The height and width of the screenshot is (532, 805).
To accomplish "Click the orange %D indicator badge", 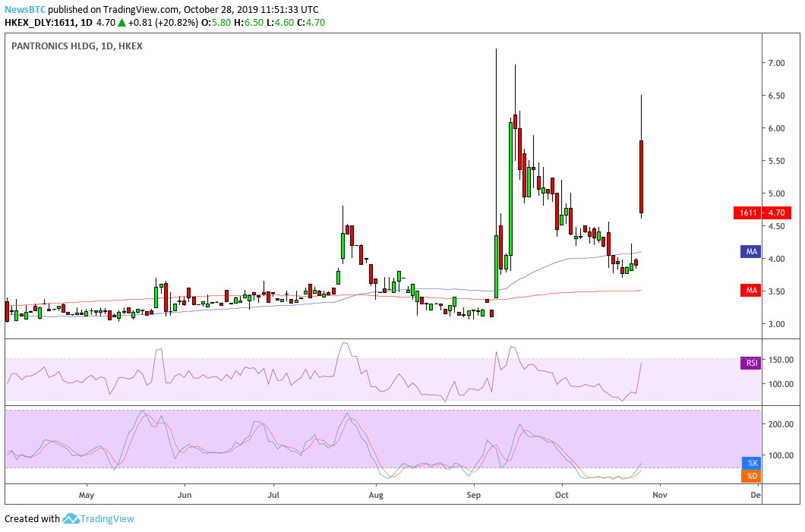I will [x=751, y=476].
